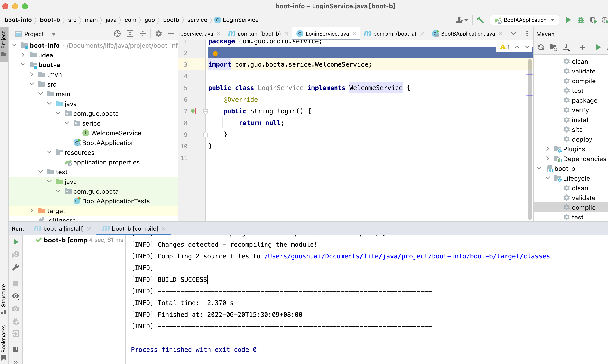The width and height of the screenshot is (608, 364).
Task: Run with coverage shield icon
Action: pos(593,20)
